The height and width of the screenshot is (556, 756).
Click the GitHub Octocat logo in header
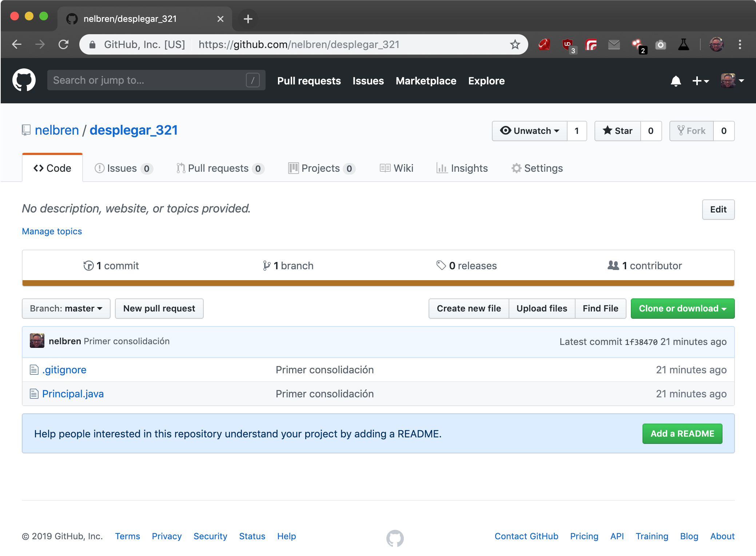click(24, 80)
